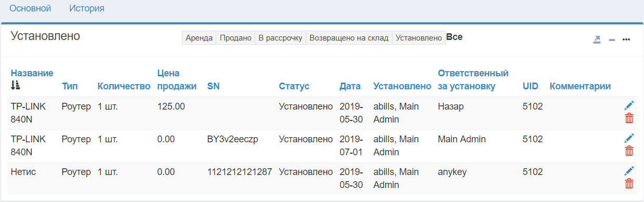Delete the Нетис router row

point(629,183)
